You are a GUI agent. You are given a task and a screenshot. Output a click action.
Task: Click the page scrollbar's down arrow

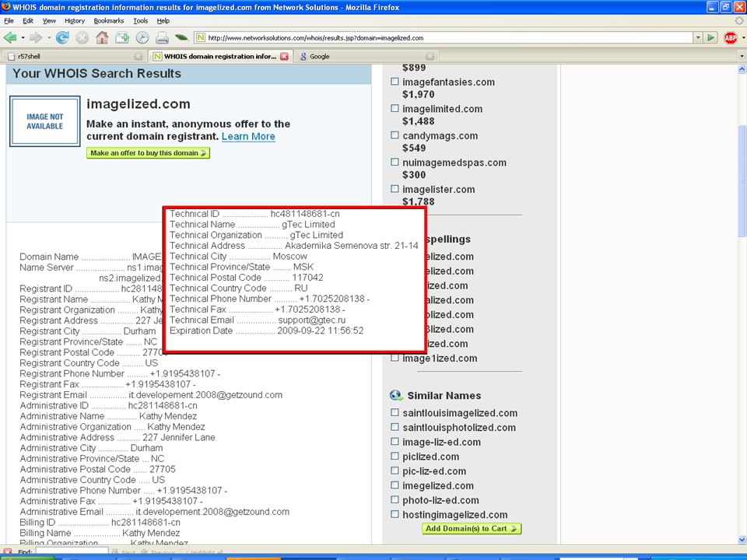(x=742, y=540)
